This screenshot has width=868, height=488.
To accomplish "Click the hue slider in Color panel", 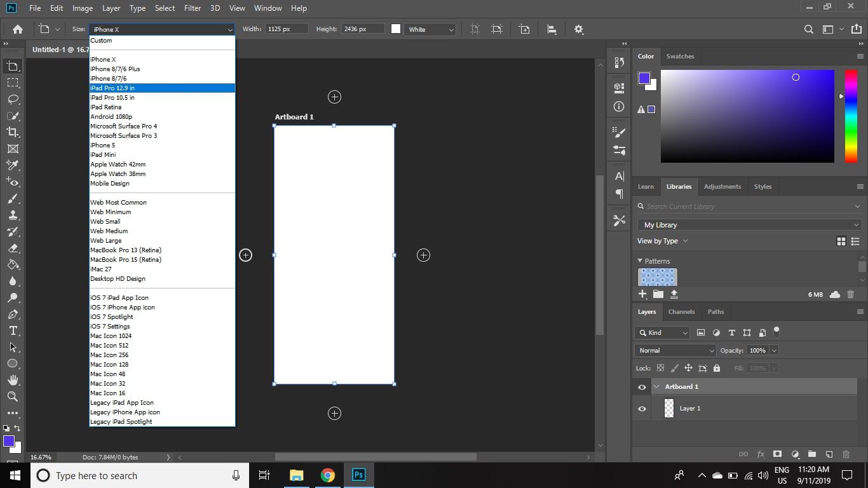I will [x=851, y=116].
